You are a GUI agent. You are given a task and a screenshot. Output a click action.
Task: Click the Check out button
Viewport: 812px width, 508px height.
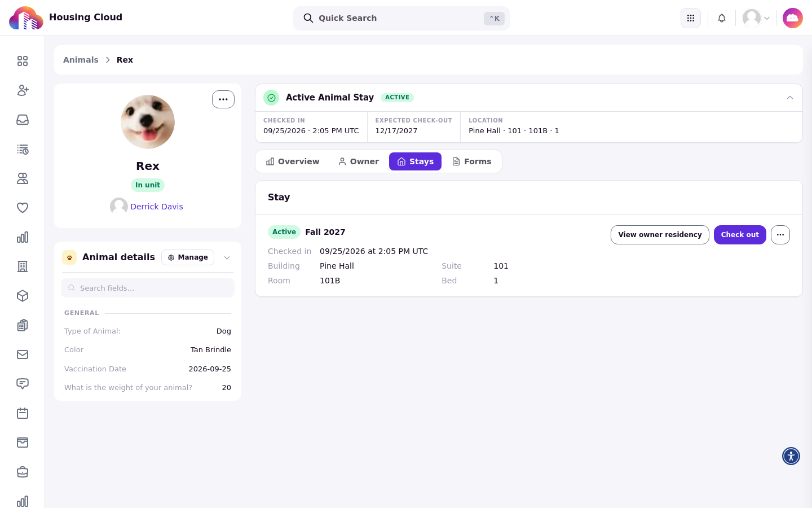click(x=740, y=235)
